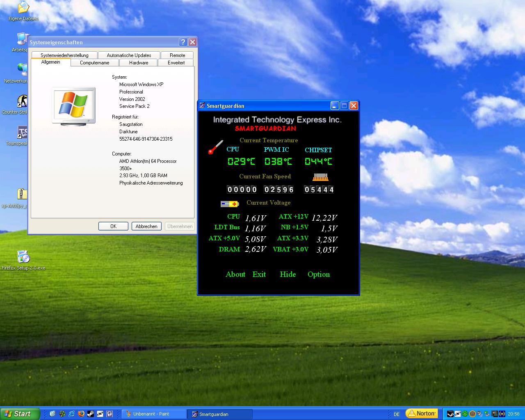Click About in Smartguardian
Screen dimensions: 525x420
tap(235, 274)
